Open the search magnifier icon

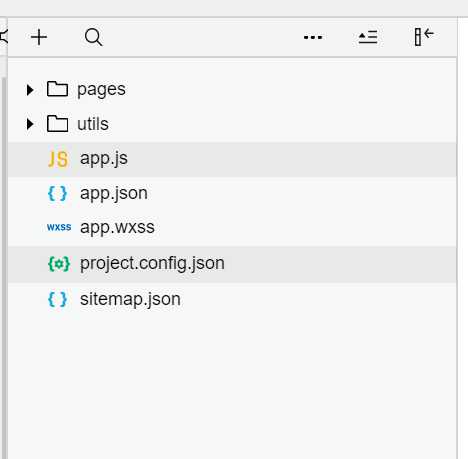[93, 37]
